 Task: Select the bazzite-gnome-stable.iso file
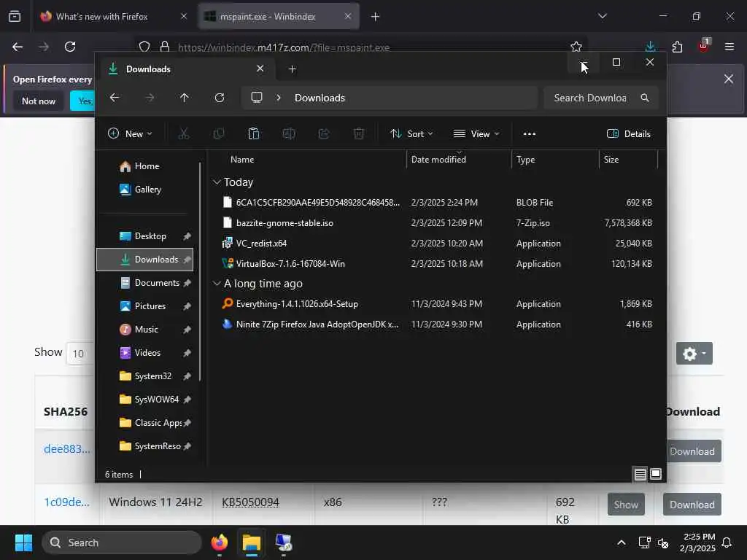click(x=285, y=223)
